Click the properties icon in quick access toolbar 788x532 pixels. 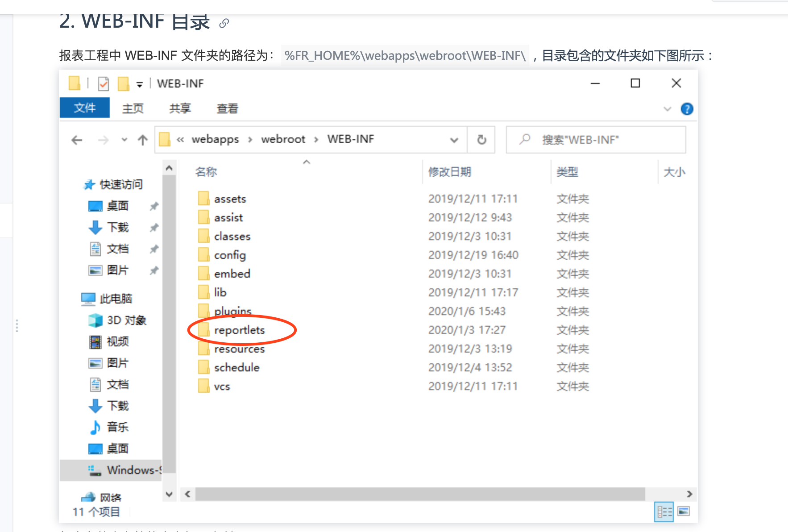[104, 83]
